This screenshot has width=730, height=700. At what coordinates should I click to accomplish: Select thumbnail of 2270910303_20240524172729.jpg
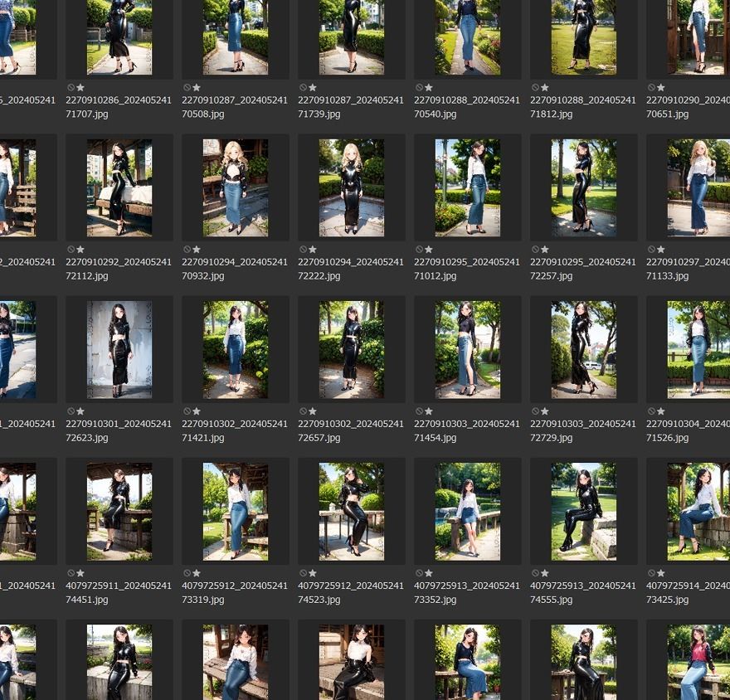pyautogui.click(x=584, y=350)
